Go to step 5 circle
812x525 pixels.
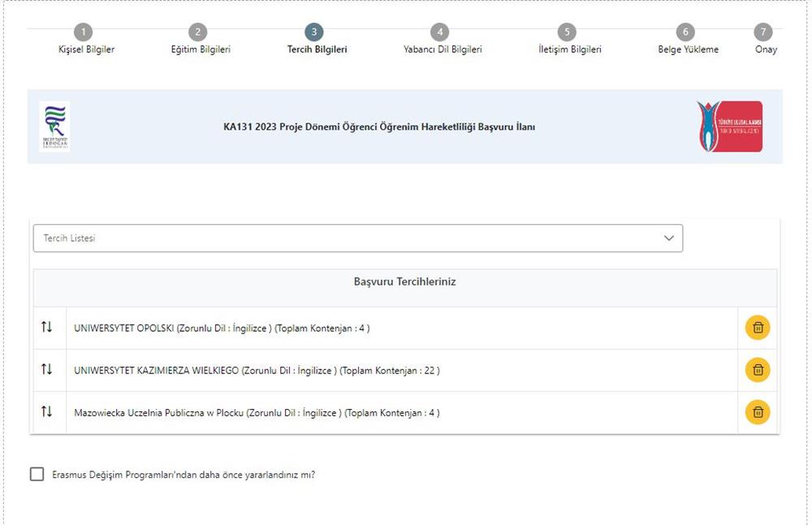pyautogui.click(x=567, y=32)
